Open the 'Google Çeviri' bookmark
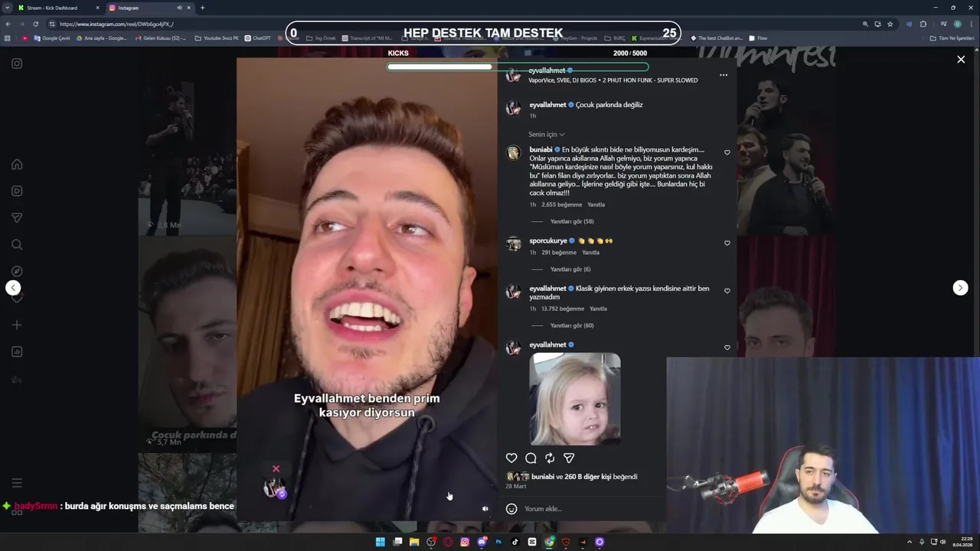 tap(51, 38)
